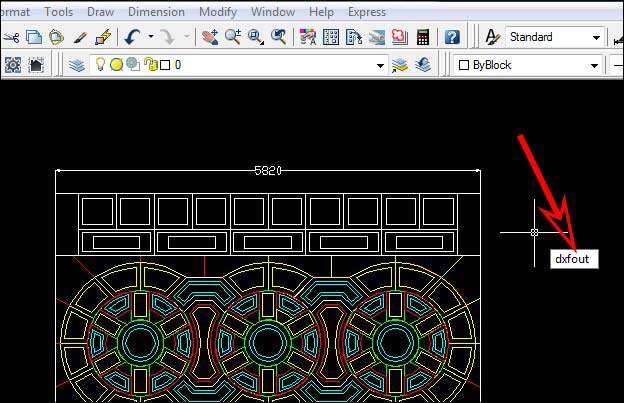
Task: Click layer 0 white color square
Action: [165, 65]
